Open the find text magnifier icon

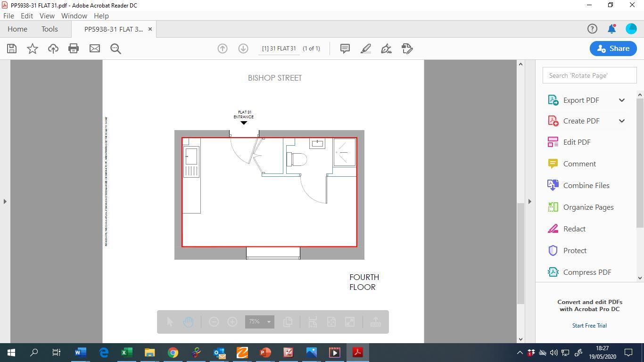pos(116,49)
